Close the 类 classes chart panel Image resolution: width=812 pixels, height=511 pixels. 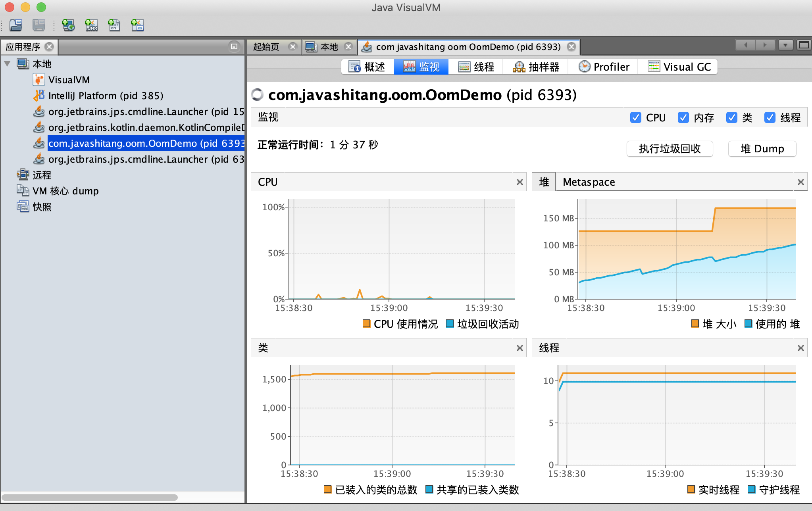tap(520, 348)
